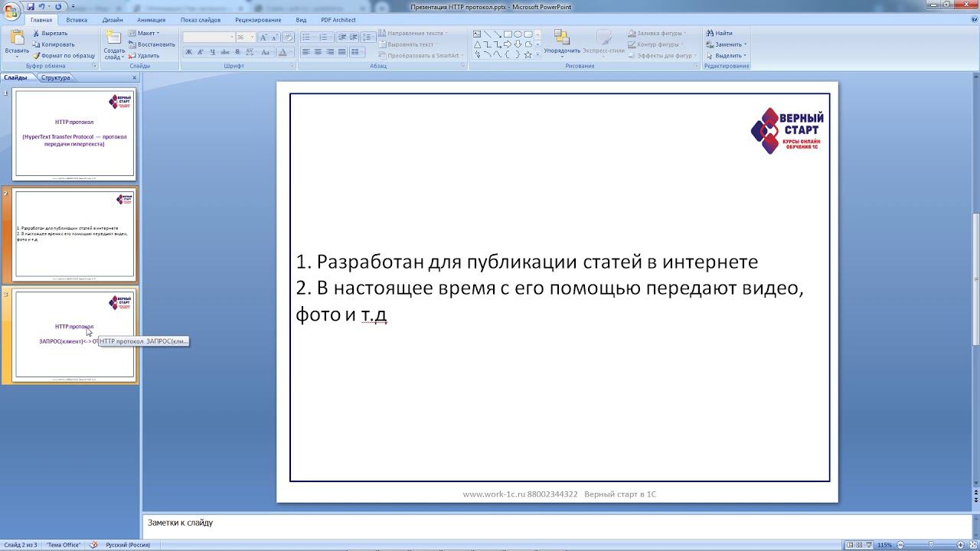Cut selection with Вырезать
Viewport: 980px width, 551px height.
click(50, 33)
